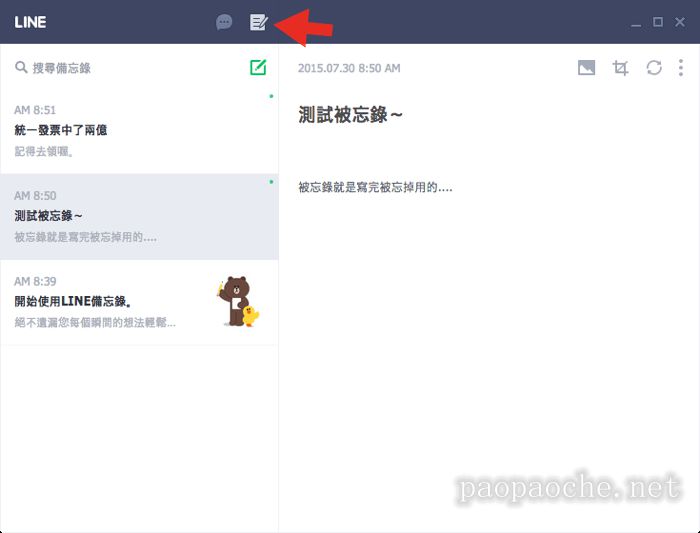700x533 pixels.
Task: Open the memo notes tab icon
Action: click(258, 22)
